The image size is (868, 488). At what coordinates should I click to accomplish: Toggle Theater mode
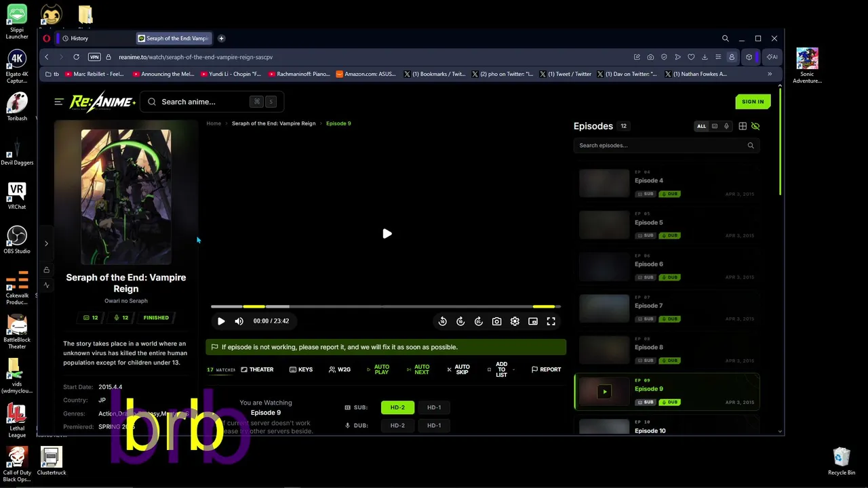coord(257,369)
